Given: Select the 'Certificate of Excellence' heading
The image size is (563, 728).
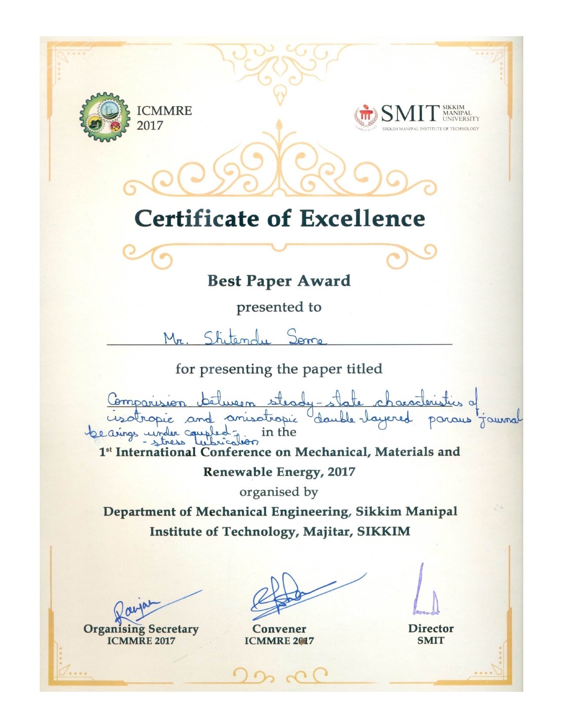Looking at the screenshot, I should [280, 218].
